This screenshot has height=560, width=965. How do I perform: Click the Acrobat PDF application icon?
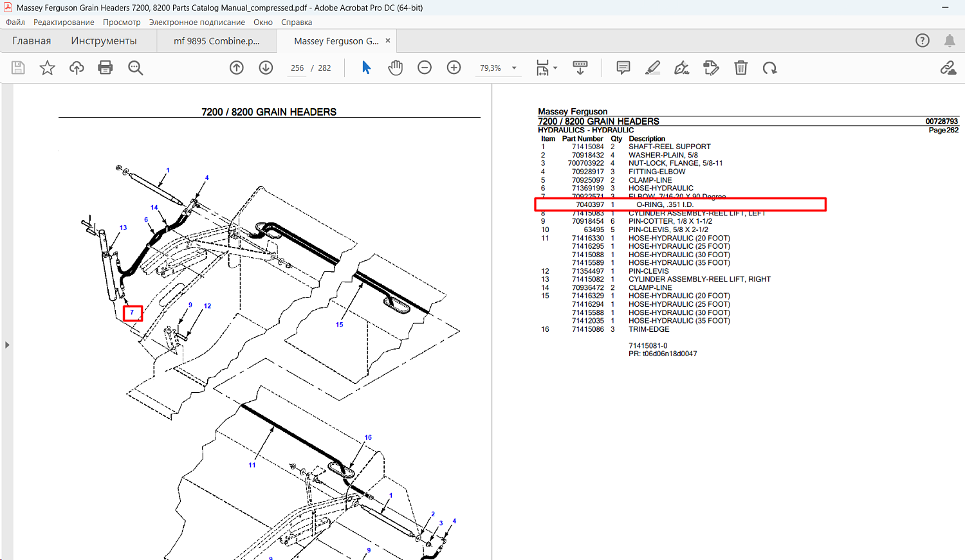click(x=8, y=8)
